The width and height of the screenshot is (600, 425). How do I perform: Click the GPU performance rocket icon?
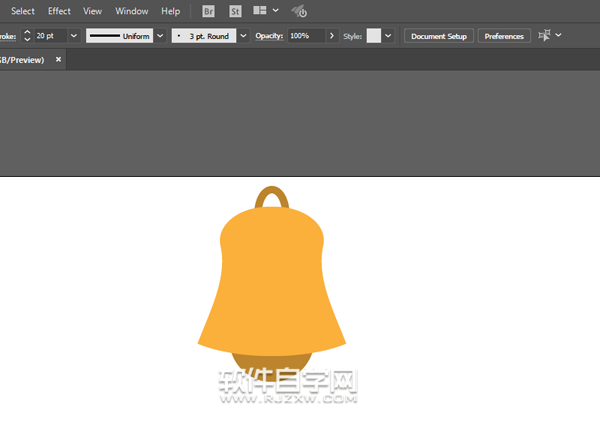(298, 11)
